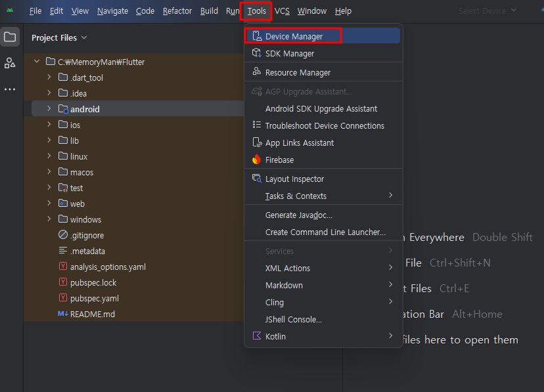Open the Edit menu
Screen dimensions: 544x392
tap(57, 11)
